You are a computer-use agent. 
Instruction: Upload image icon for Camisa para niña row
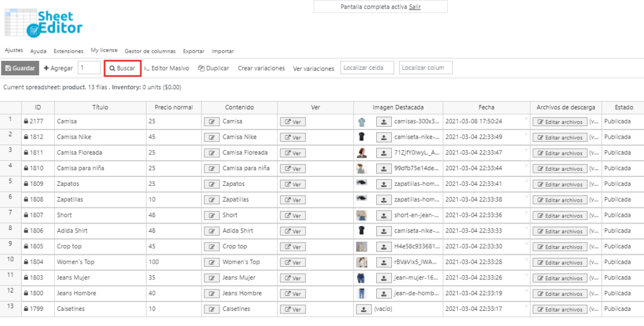coord(384,169)
